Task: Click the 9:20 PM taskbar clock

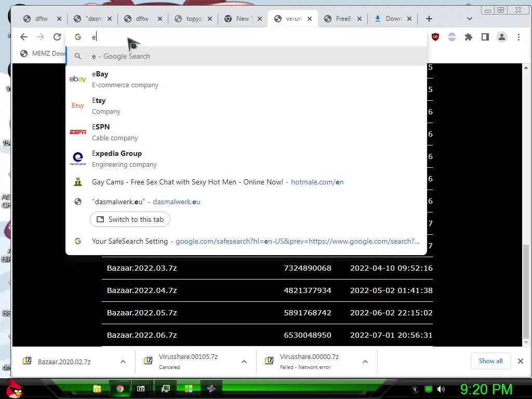Action: coord(486,389)
